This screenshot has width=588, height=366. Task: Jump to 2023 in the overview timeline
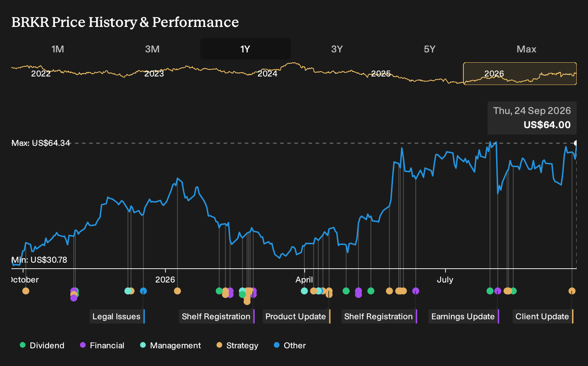[x=154, y=74]
